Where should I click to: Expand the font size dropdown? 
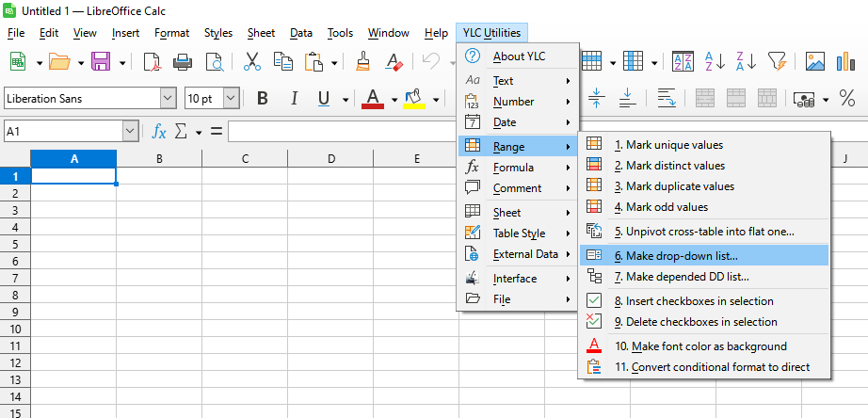[x=231, y=99]
